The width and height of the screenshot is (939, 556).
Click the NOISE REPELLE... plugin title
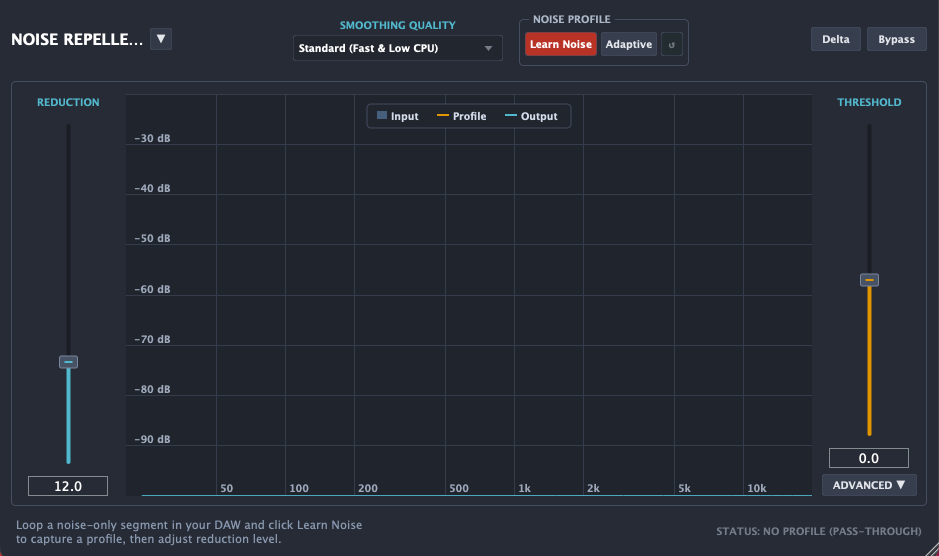(x=77, y=40)
